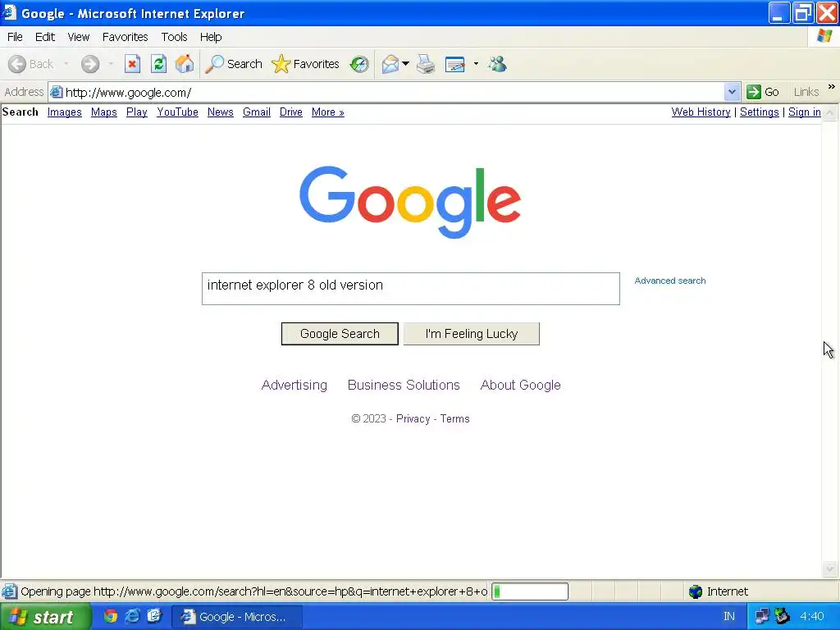This screenshot has height=630, width=840.
Task: Open the Advertising link
Action: pos(294,386)
